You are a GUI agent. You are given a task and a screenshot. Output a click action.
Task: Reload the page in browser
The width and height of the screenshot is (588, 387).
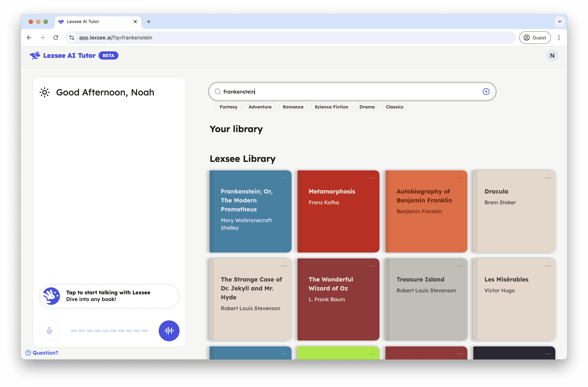pos(56,38)
